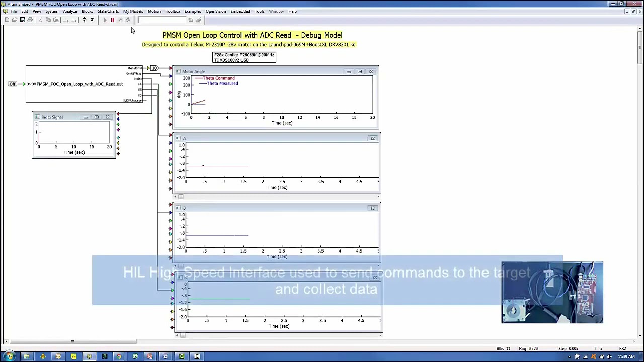This screenshot has width=644, height=362.
Task: Click the diagram's horizontal scrollbar at the bottom
Action: point(72,342)
